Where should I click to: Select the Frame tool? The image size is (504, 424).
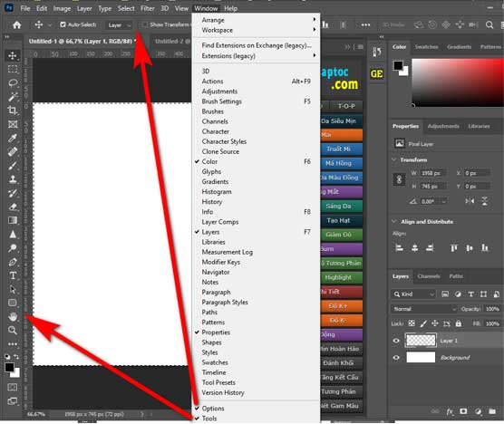tap(13, 124)
